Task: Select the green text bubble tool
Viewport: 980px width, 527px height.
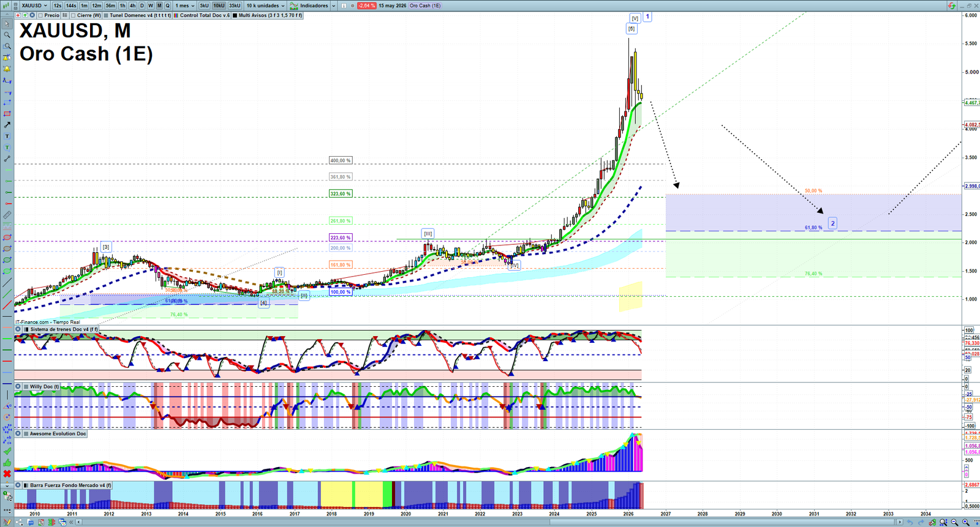Action: coord(7,147)
